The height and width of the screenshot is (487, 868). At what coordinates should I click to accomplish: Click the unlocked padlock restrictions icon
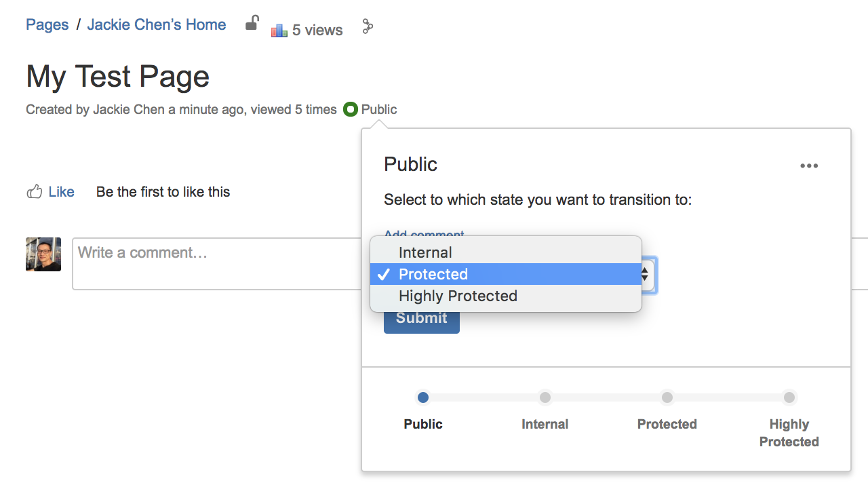(x=252, y=24)
